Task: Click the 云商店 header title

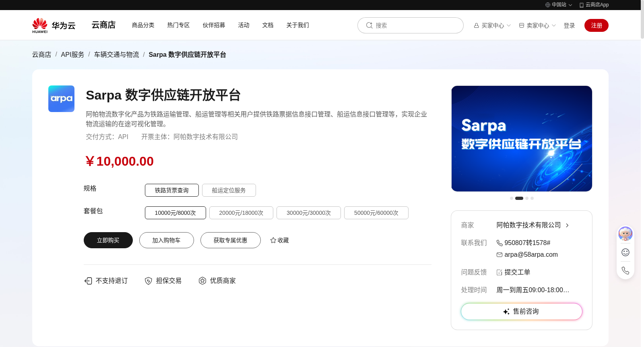Action: 104,25
